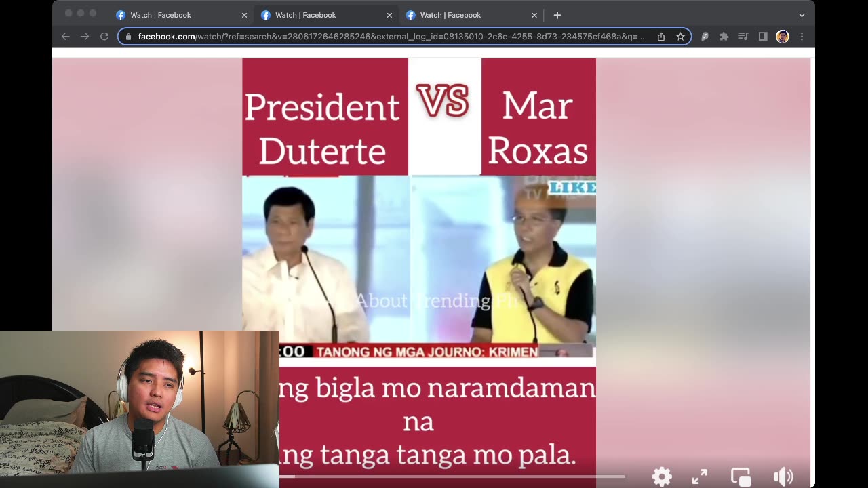Screen dimensions: 868x488
Task: Open a new browser tab
Action: (x=557, y=15)
